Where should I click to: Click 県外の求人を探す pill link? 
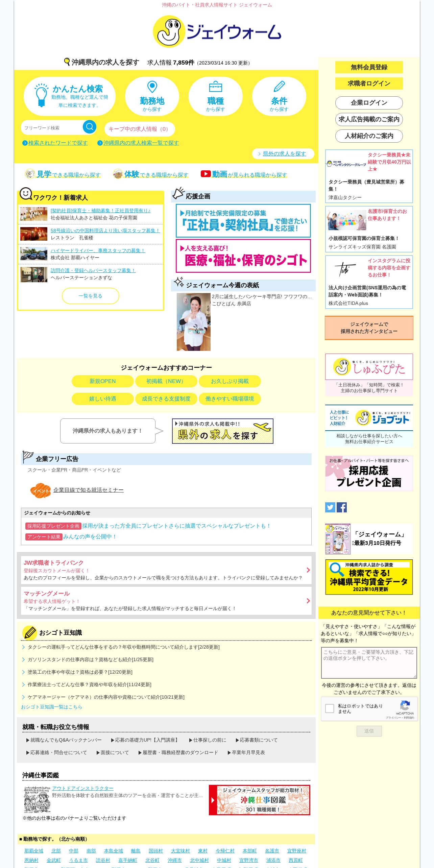tap(283, 154)
